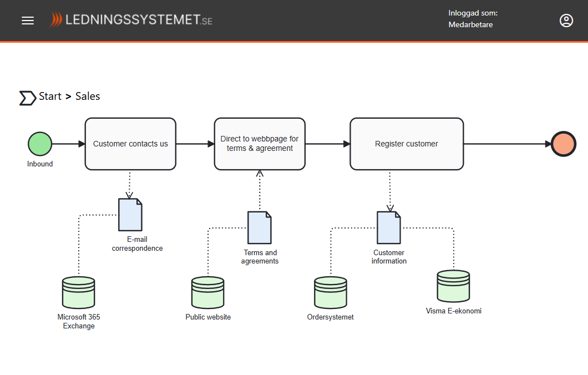Click the Microsoft 365 Exchange database icon
This screenshot has width=588, height=375.
tap(79, 292)
